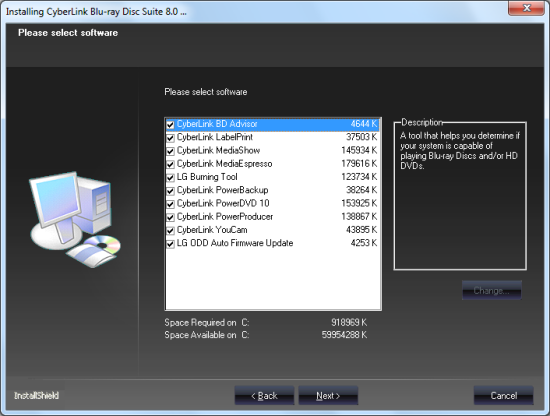Viewport: 550px width, 416px height.
Task: Uncheck the CyberLink PowerDVD 10 checkbox
Action: (170, 204)
